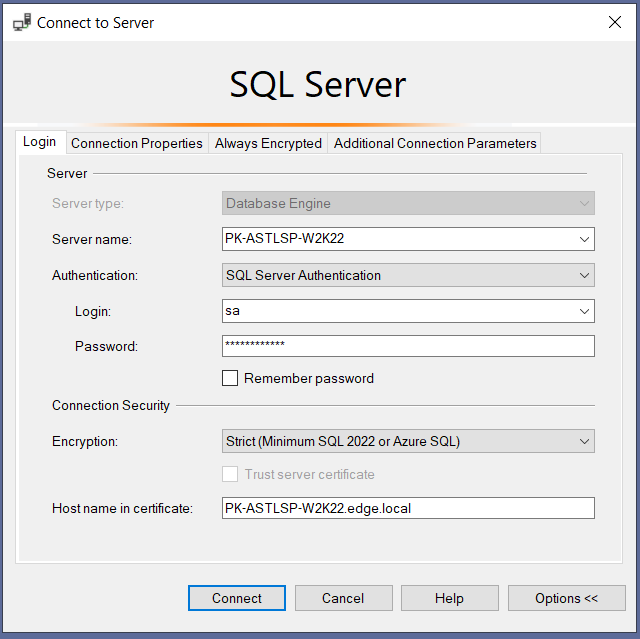Open the Connection Properties tab
640x639 pixels.
137,143
